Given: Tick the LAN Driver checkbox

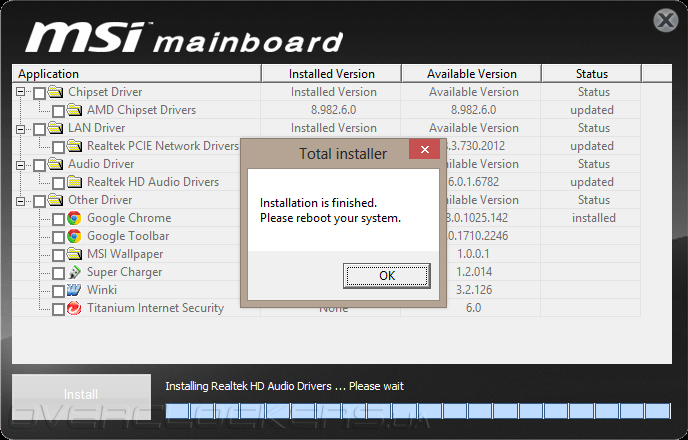Looking at the screenshot, I should pos(39,129).
